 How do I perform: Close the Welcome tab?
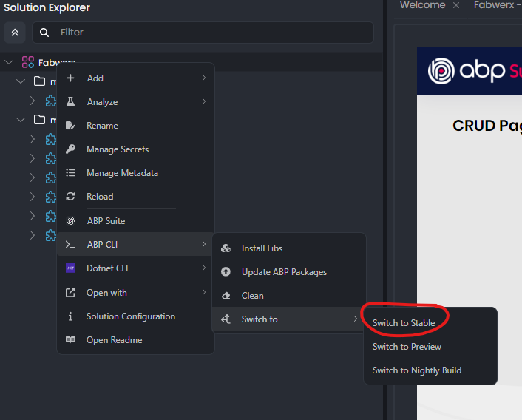coord(456,5)
